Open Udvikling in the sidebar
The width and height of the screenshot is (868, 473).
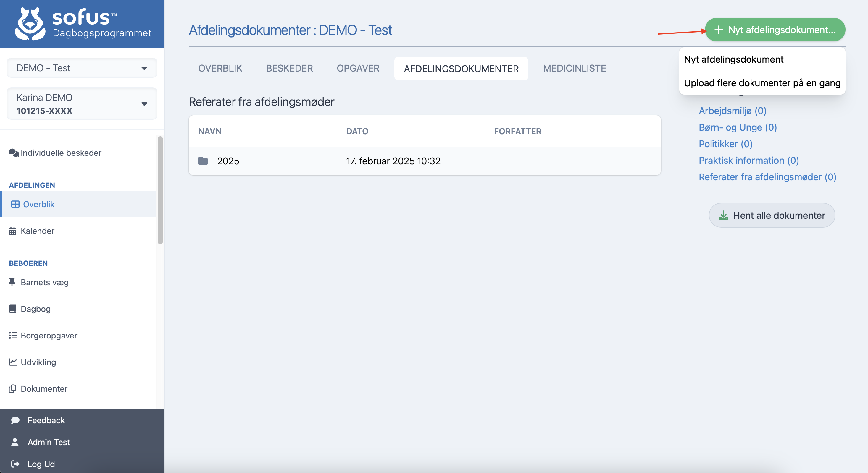click(78, 362)
